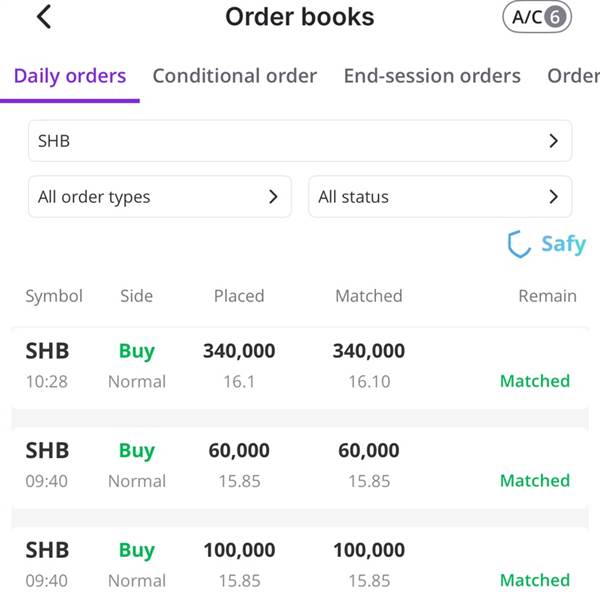Image resolution: width=600 pixels, height=600 pixels.
Task: Click the chevron beside All status
Action: (x=553, y=197)
